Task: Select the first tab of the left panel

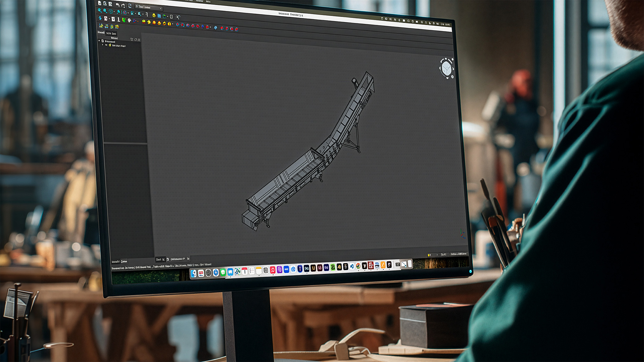Action: point(101,32)
